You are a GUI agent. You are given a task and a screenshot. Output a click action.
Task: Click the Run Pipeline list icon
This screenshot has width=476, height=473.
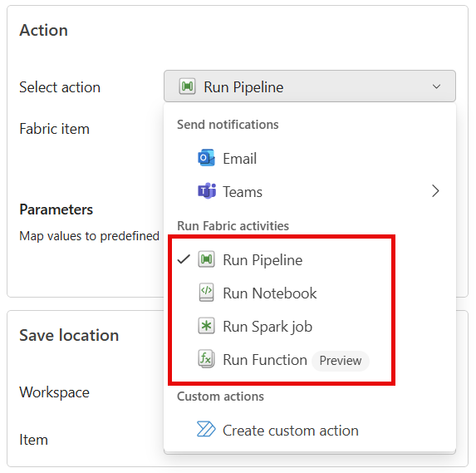[206, 259]
